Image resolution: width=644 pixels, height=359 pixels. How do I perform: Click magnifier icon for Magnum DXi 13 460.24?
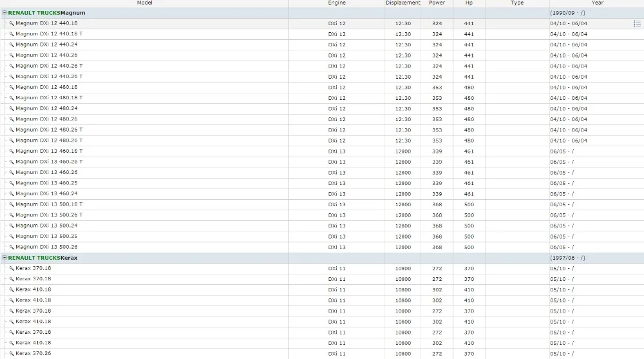point(12,194)
